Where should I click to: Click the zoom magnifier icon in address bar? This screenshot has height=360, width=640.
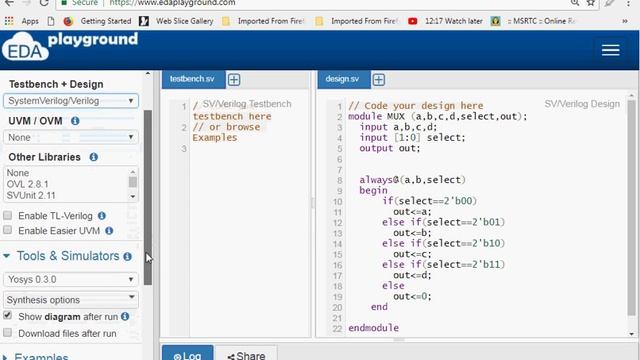[575, 3]
